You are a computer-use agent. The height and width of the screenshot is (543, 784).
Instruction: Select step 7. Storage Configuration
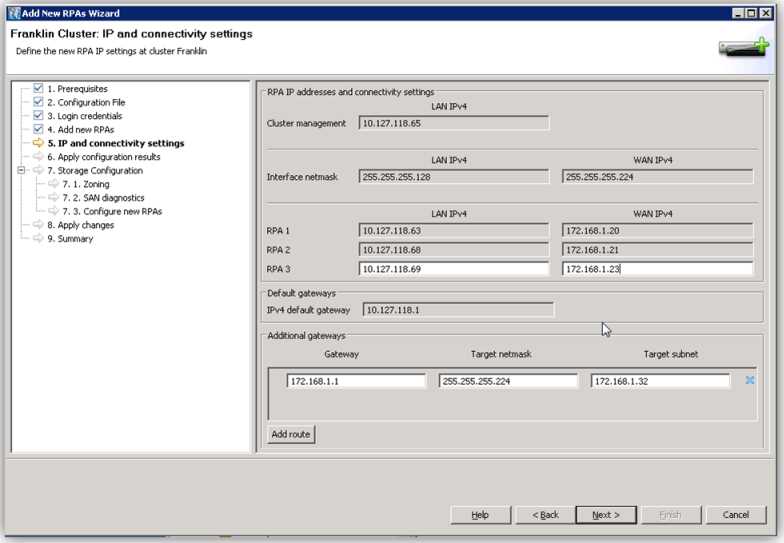[x=95, y=170]
